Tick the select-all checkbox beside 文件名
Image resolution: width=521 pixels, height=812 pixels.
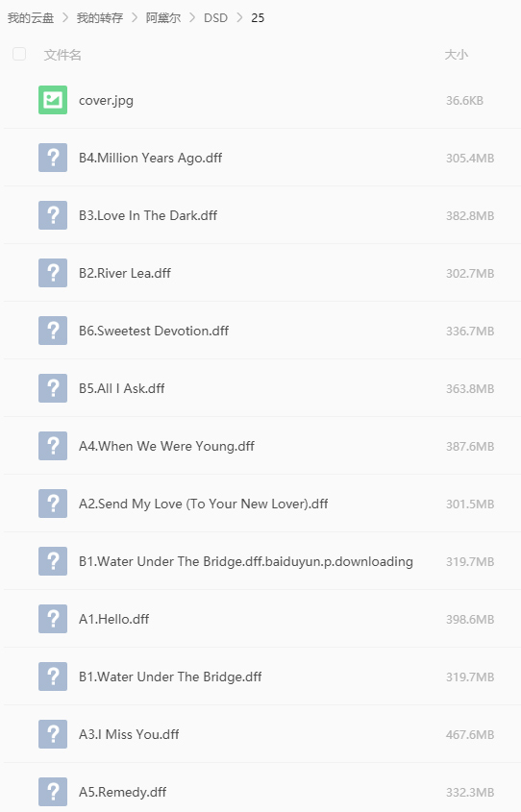click(19, 54)
